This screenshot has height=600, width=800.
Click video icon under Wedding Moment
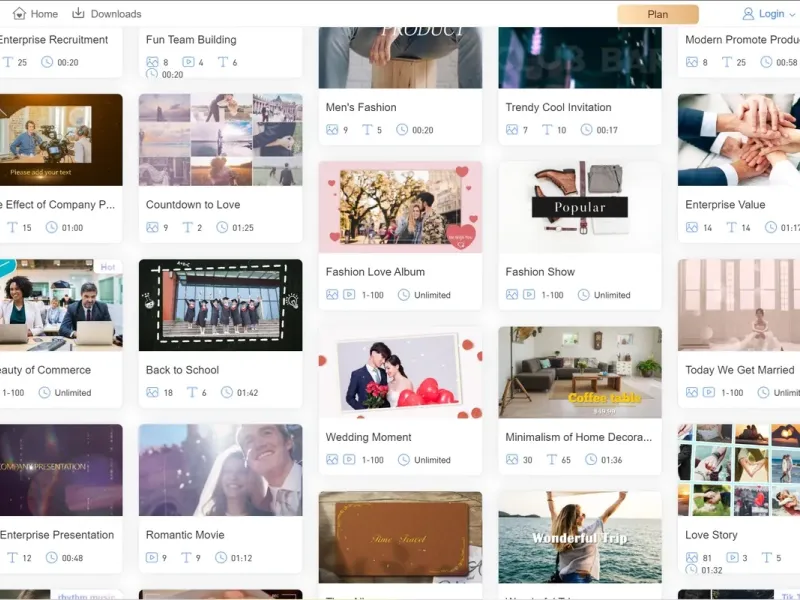(349, 460)
